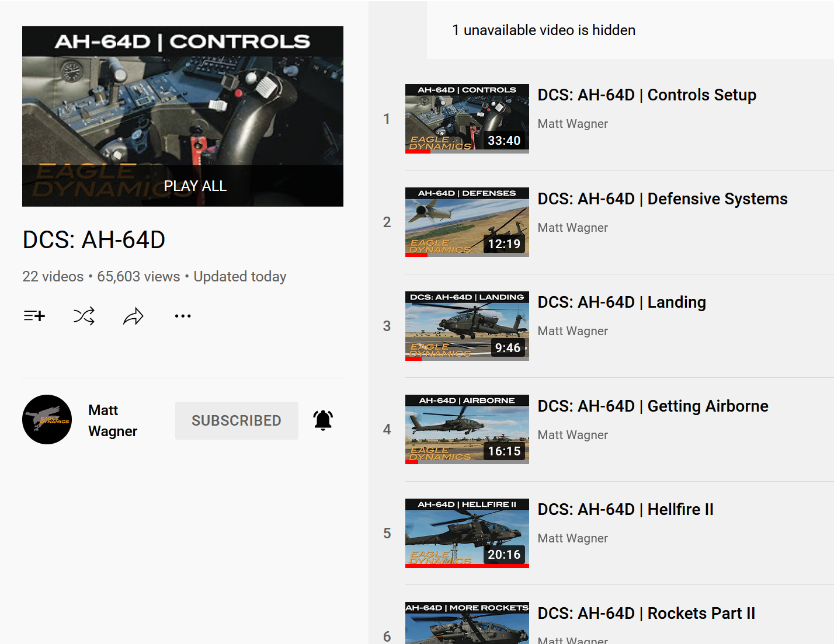Click the '22 videos' playlist stats text
This screenshot has width=834, height=644.
53,277
